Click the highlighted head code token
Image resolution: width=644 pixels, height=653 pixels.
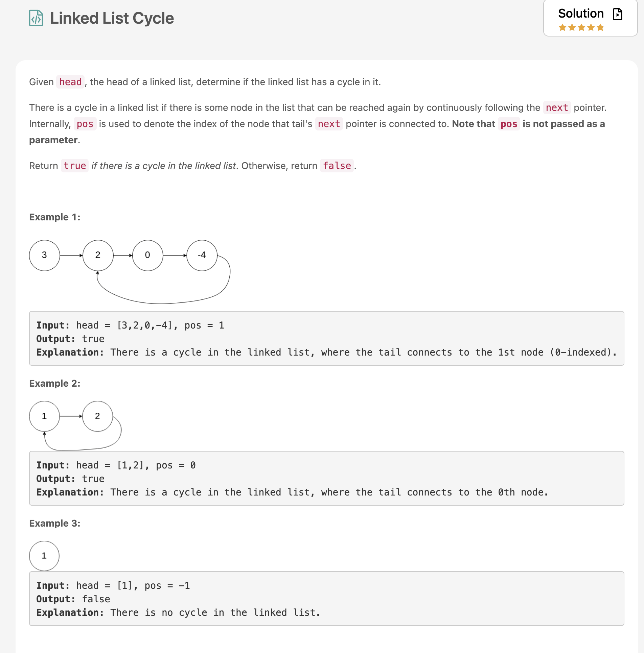point(70,81)
